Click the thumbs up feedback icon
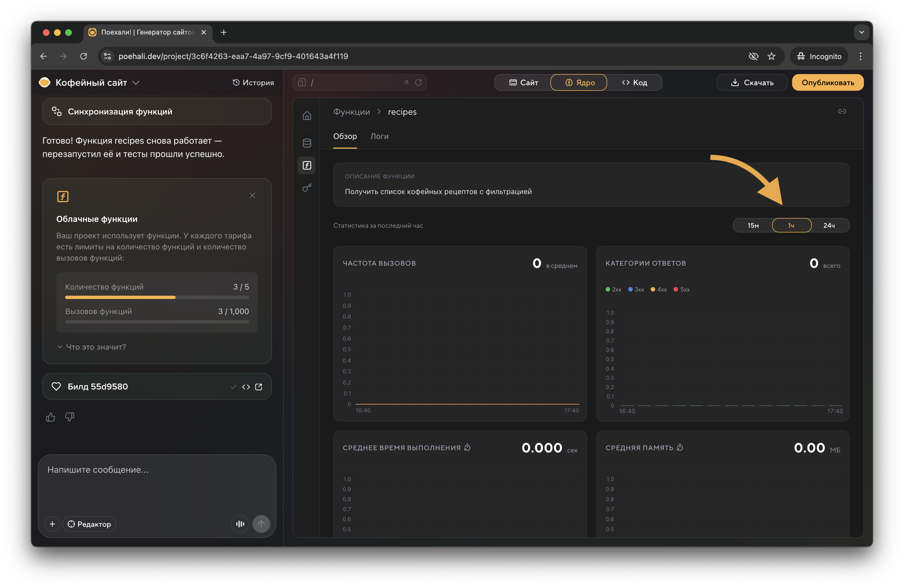This screenshot has height=588, width=904. click(51, 417)
